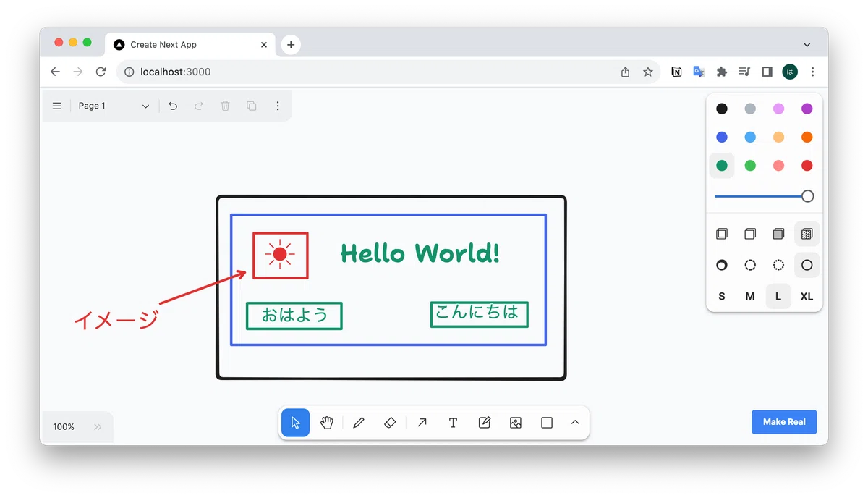Pick the light blue color swatch
This screenshot has width=868, height=498.
click(750, 138)
